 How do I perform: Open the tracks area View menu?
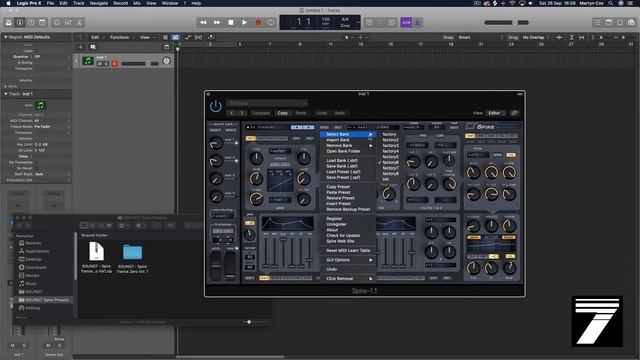tap(147, 37)
